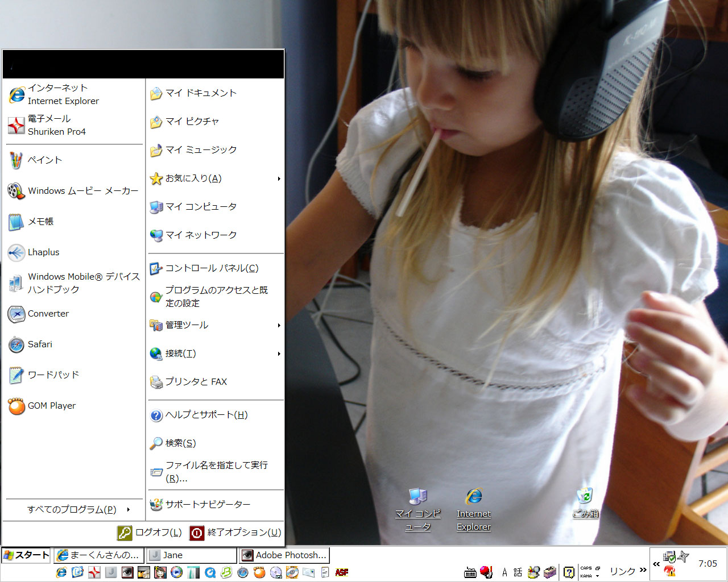Expand 管理ツール submenu arrow

[279, 325]
